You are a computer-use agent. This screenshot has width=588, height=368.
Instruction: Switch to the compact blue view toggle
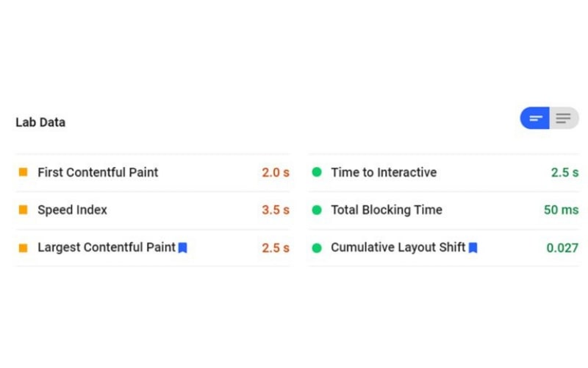click(536, 118)
